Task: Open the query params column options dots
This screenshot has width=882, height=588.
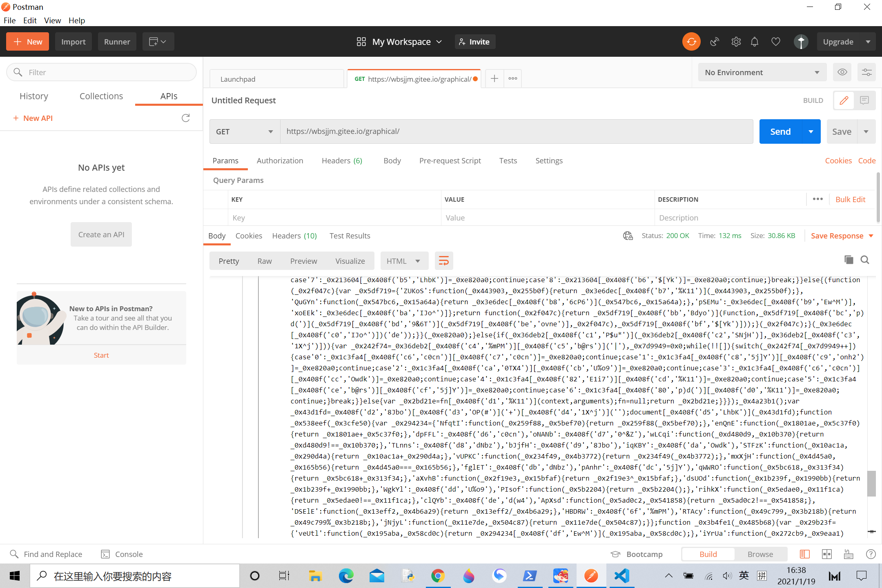Action: [x=818, y=199]
